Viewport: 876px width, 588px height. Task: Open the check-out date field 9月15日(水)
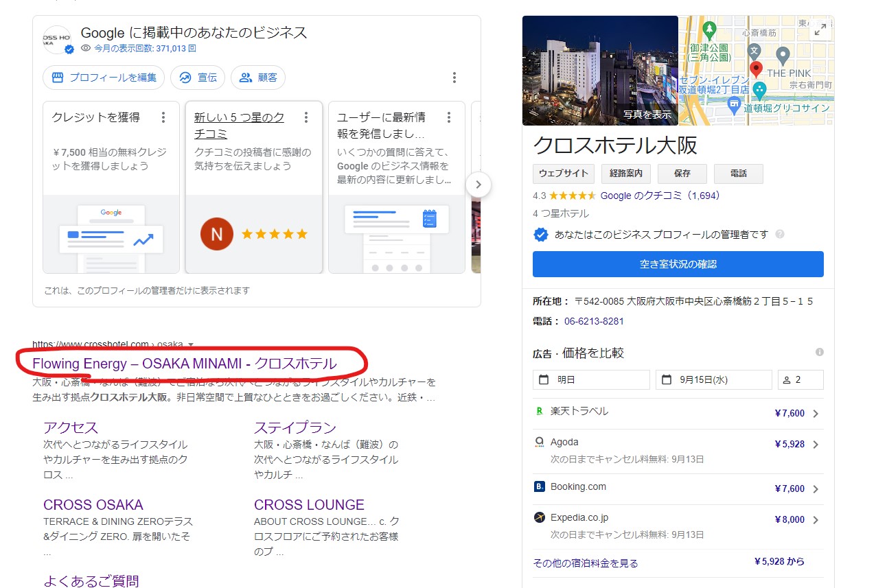(714, 379)
